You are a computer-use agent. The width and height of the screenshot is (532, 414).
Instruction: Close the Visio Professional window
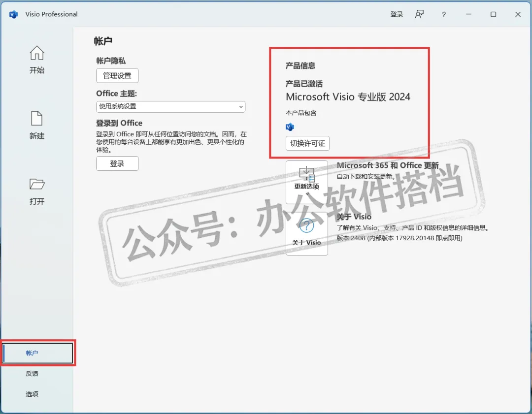pos(518,14)
